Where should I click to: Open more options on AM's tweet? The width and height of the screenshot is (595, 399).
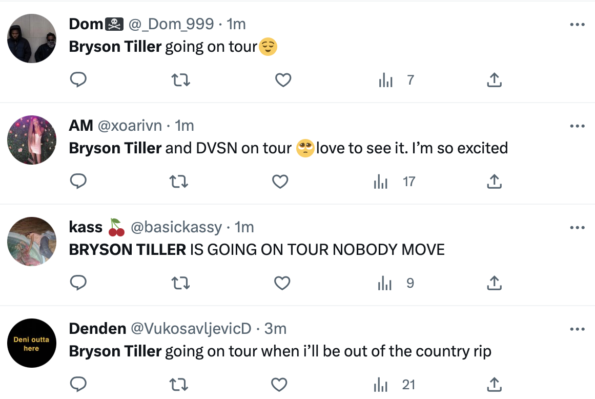point(577,126)
